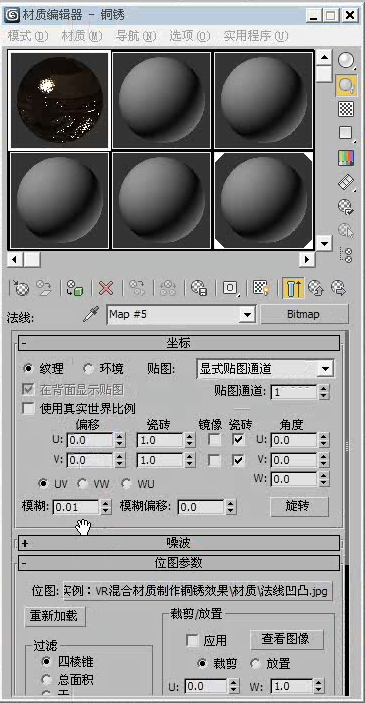Open the 实用程序 menu
The width and height of the screenshot is (365, 703).
click(x=256, y=36)
